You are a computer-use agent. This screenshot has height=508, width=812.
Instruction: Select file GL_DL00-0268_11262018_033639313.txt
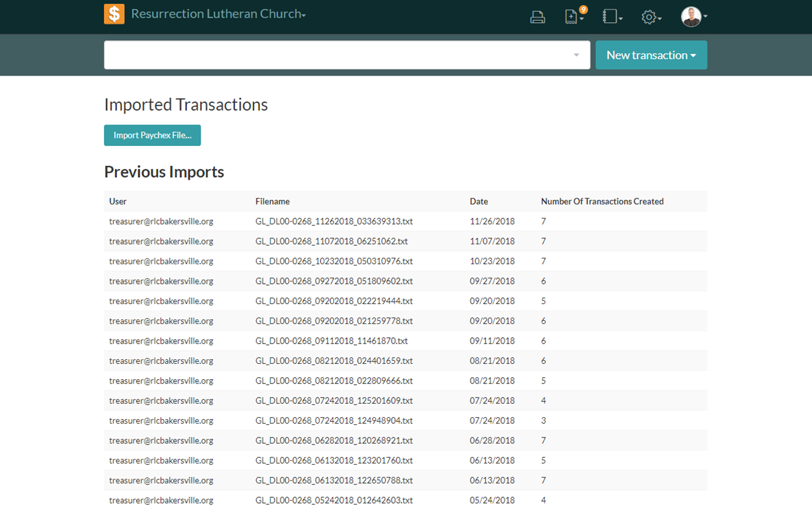click(334, 222)
